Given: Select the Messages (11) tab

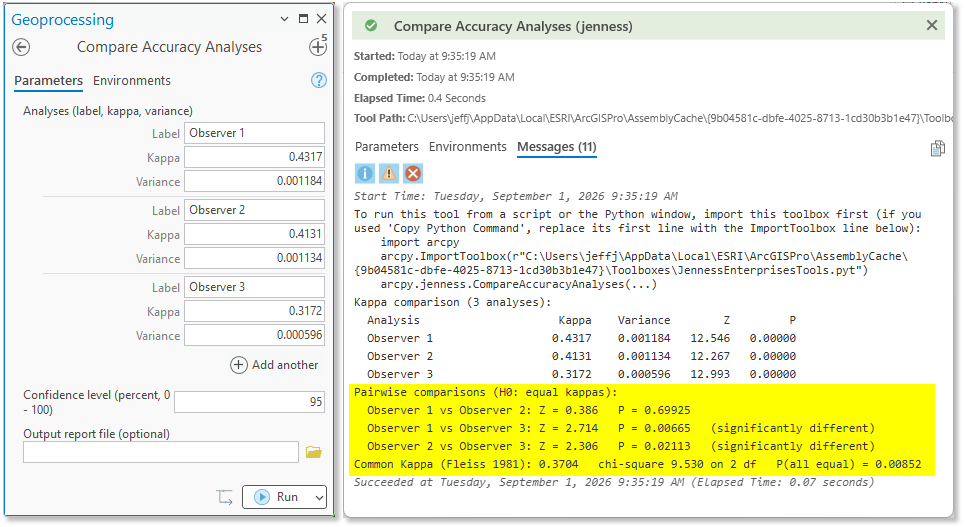Looking at the screenshot, I should (557, 147).
